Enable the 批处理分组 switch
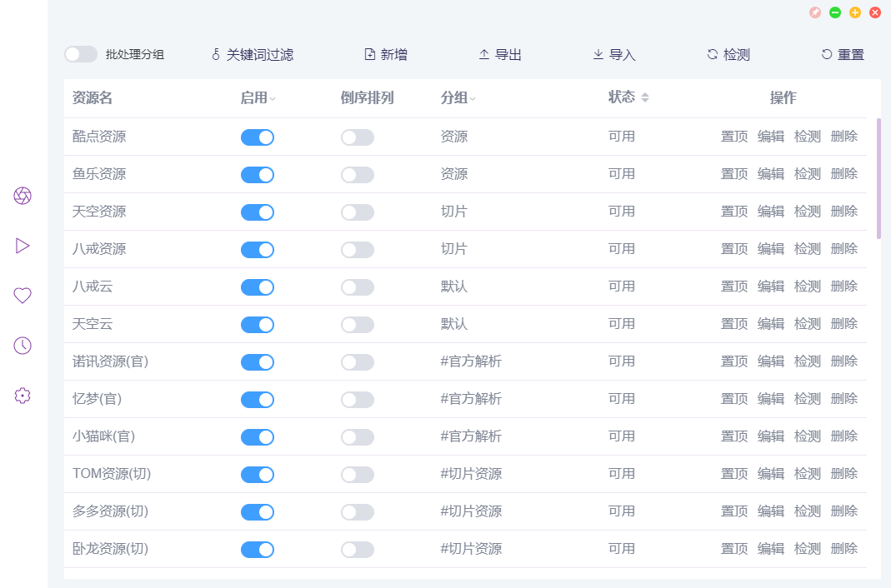The image size is (891, 588). pos(81,54)
